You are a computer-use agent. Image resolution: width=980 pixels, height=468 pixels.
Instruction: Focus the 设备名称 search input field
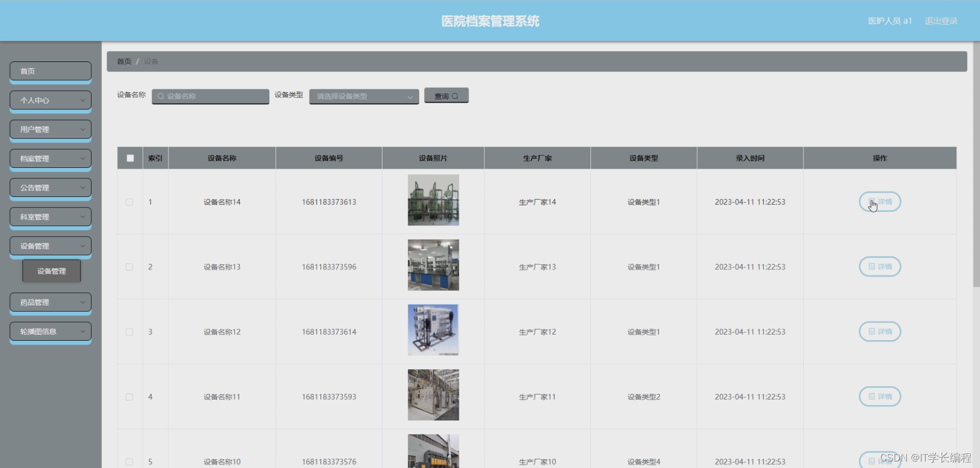pyautogui.click(x=210, y=96)
